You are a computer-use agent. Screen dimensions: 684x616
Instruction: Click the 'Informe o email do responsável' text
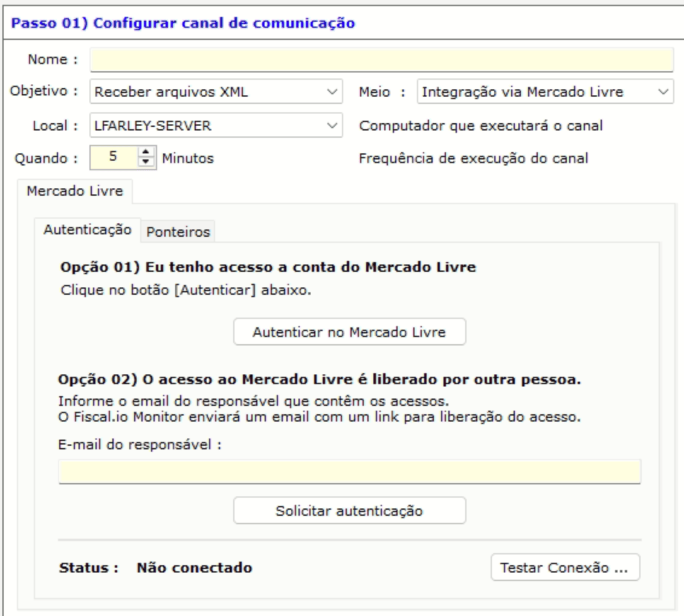(x=253, y=401)
